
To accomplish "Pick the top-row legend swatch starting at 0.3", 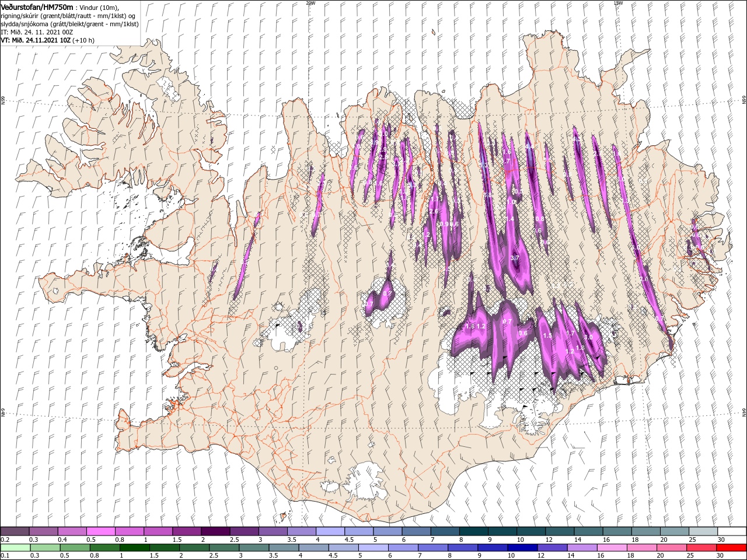I will click(43, 531).
